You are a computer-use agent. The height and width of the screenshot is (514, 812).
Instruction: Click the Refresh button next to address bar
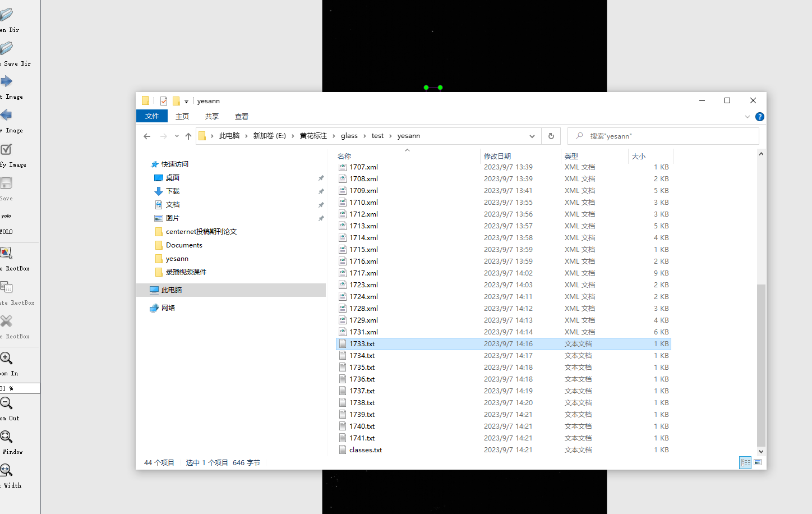coord(551,136)
